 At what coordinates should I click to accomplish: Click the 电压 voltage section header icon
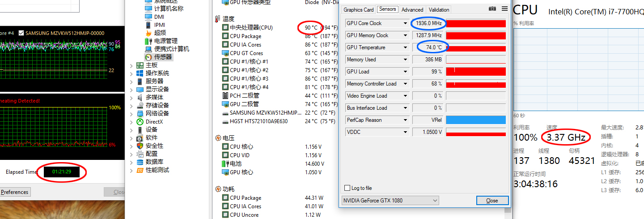coord(218,138)
